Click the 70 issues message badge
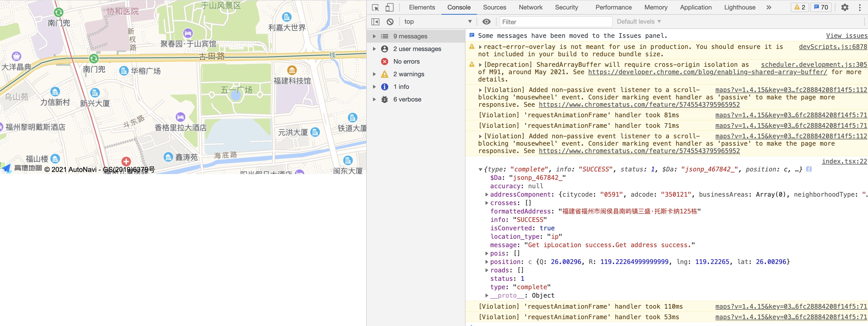868x326 pixels. (821, 7)
